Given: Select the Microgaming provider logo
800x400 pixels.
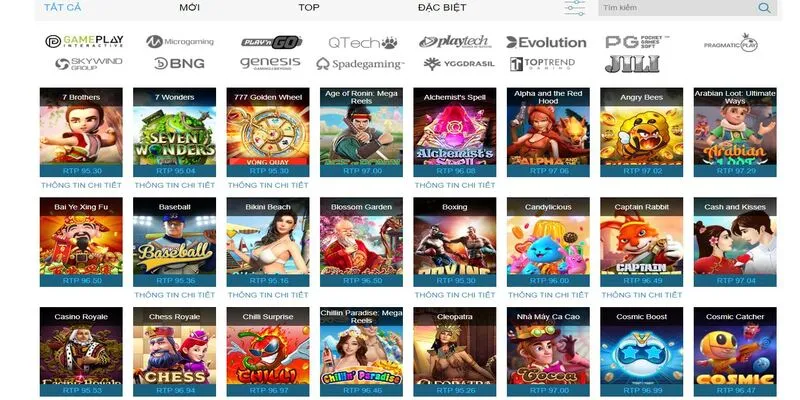Looking at the screenshot, I should [180, 42].
